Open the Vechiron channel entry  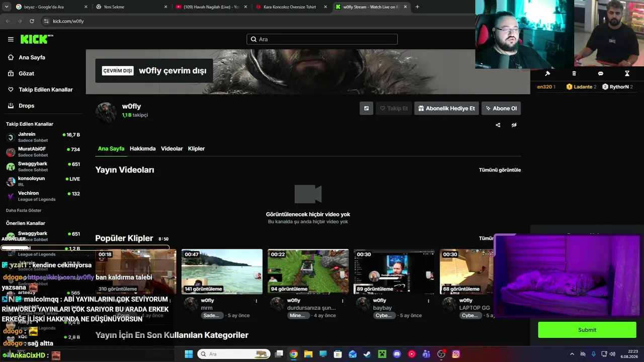coord(43,196)
